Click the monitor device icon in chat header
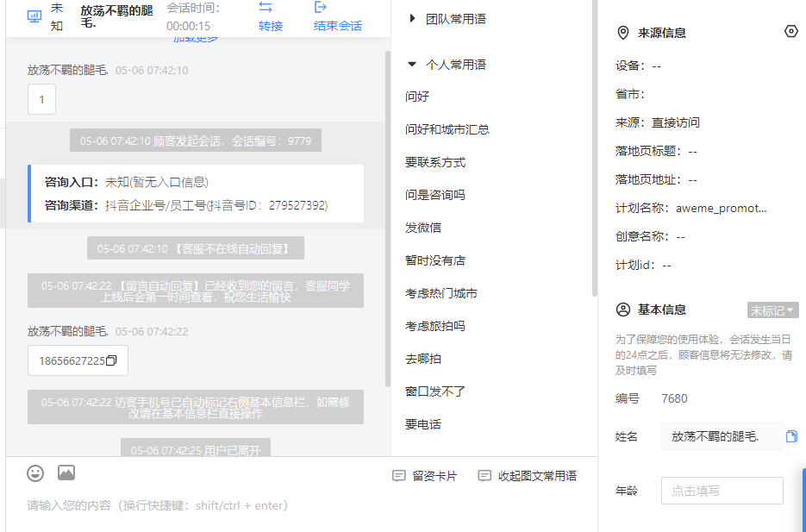Image resolution: width=806 pixels, height=532 pixels. point(34,16)
